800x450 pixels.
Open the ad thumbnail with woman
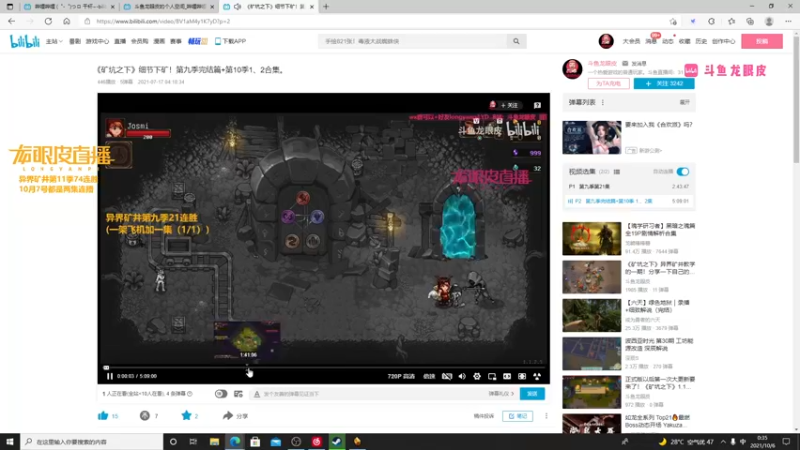[x=591, y=137]
